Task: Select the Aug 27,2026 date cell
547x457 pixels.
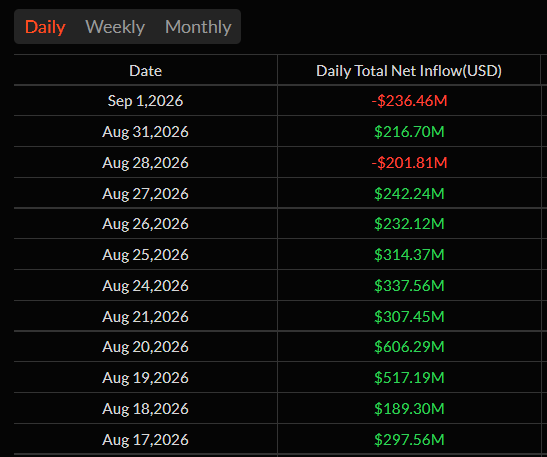Action: coord(145,194)
